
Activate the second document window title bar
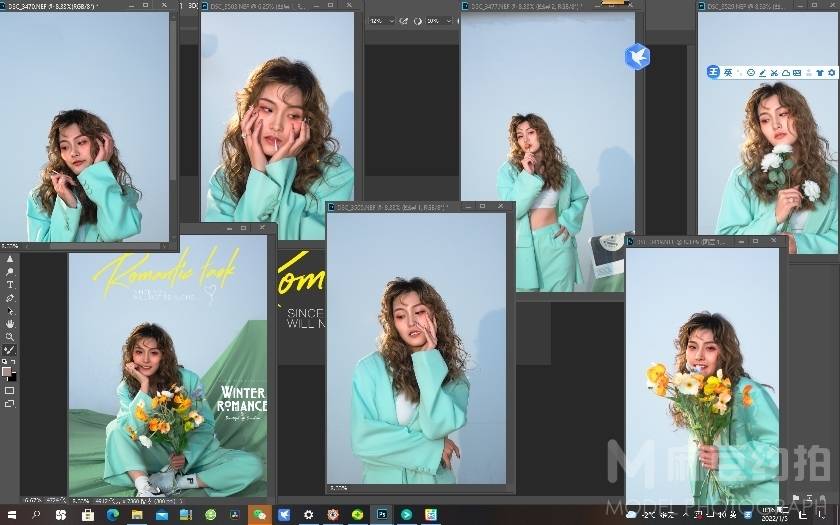tap(260, 6)
